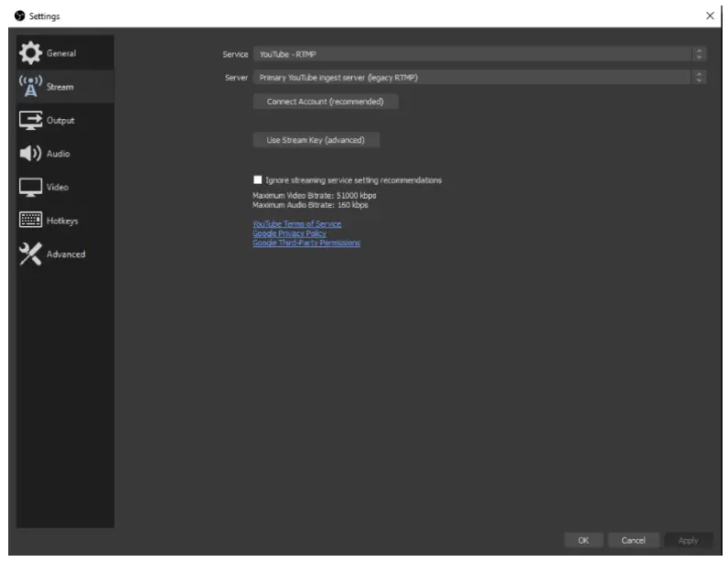
Task: Click the Video monitor icon
Action: tap(31, 188)
